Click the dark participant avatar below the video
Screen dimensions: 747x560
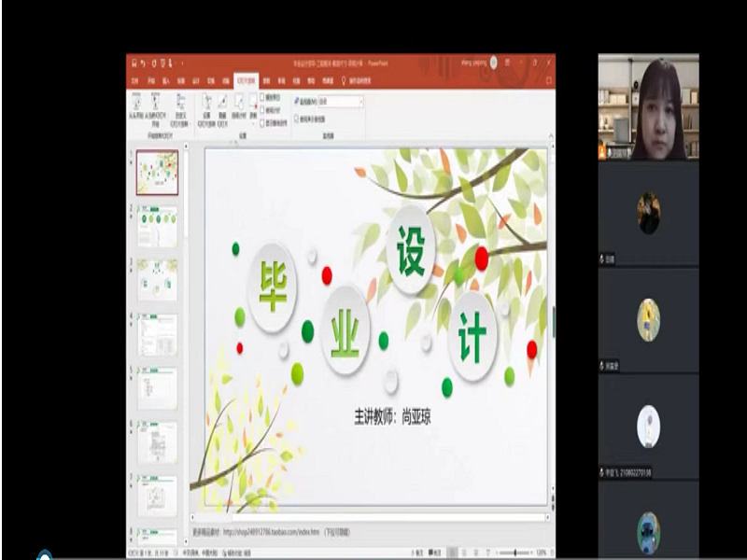648,213
